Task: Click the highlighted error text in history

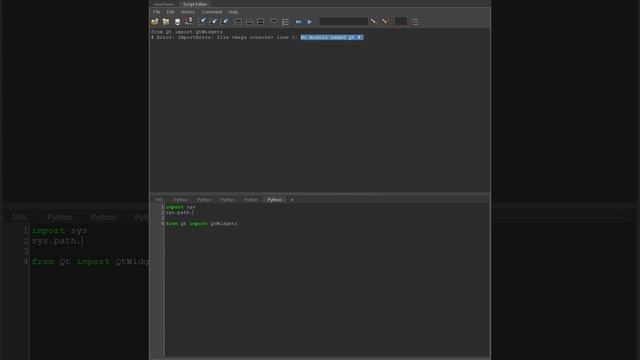Action: tap(332, 37)
